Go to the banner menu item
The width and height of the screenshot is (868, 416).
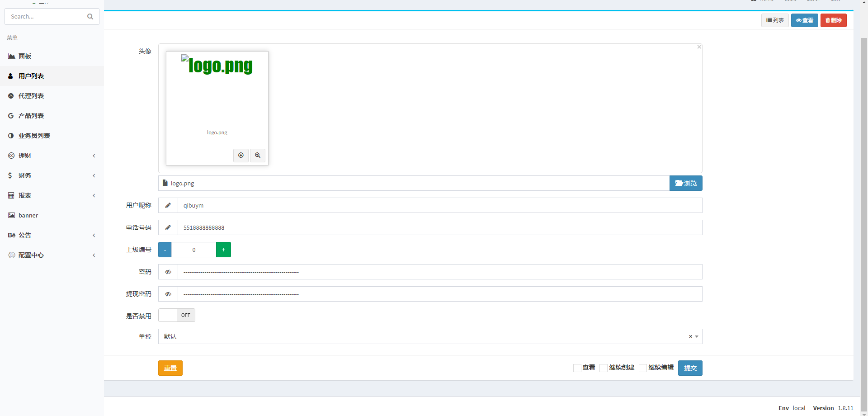28,215
